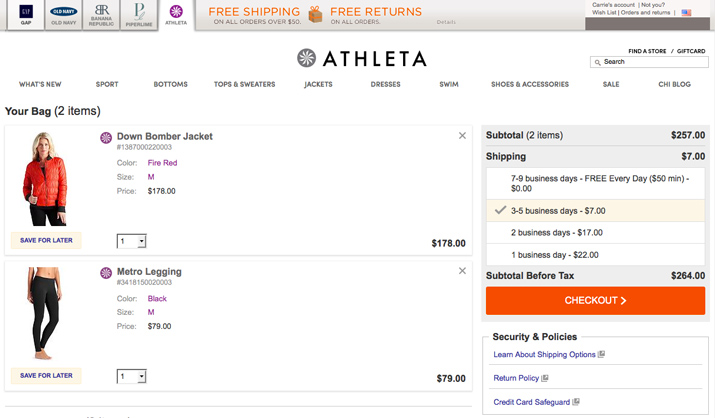
Task: Open quantity dropdown for Down Bomber Jacket
Action: 132,241
